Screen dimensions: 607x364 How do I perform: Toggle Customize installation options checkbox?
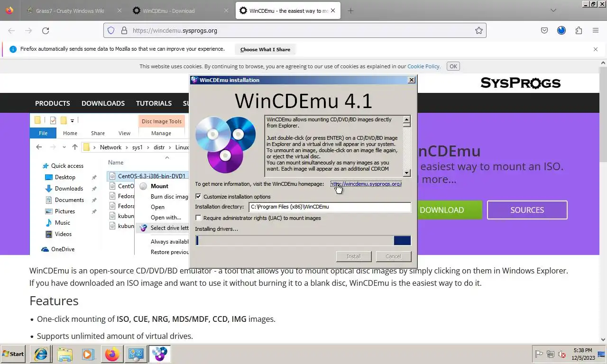pyautogui.click(x=198, y=196)
